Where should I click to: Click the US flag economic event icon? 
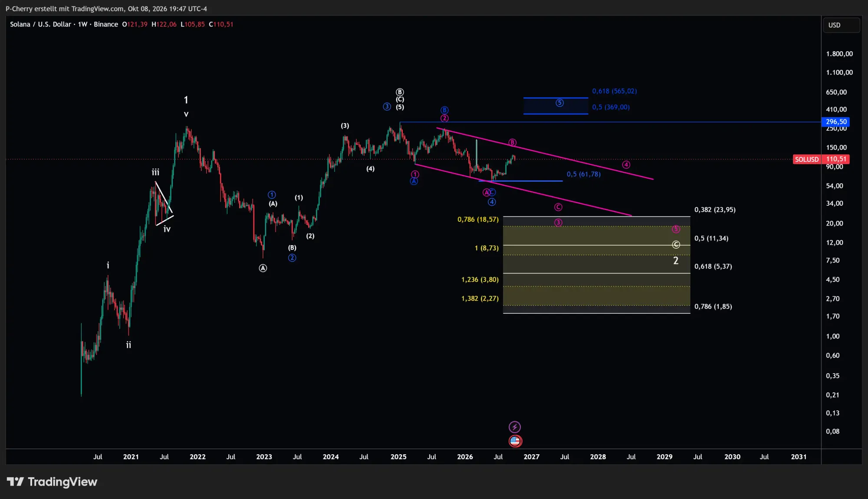point(515,441)
